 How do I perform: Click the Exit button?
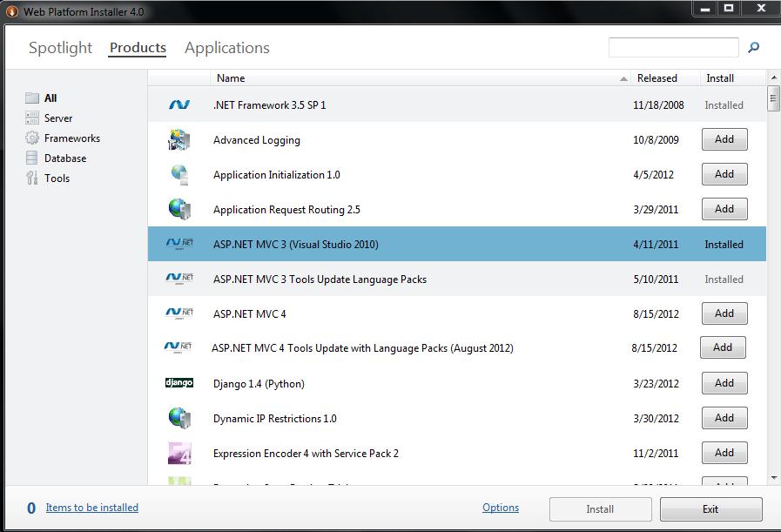click(710, 509)
